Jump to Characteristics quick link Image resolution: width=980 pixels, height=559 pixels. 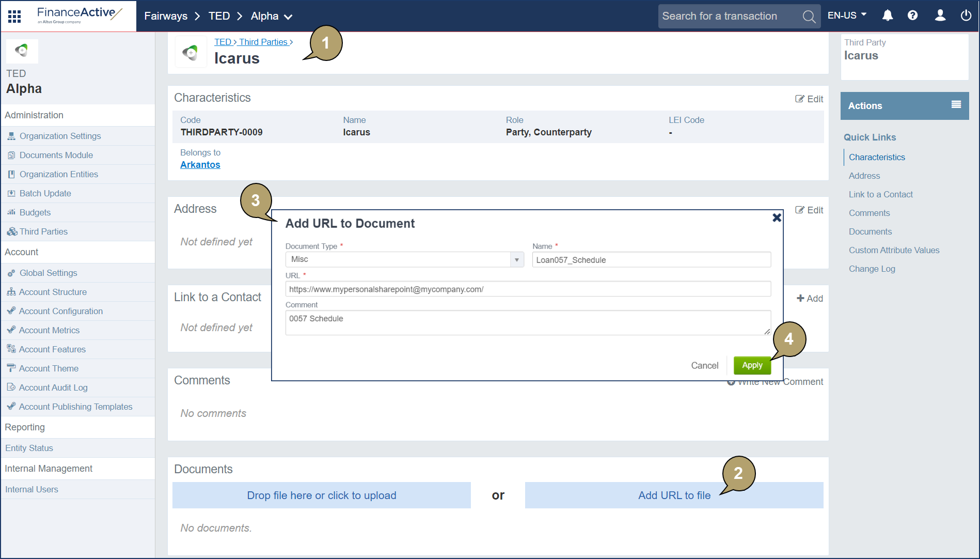(877, 157)
